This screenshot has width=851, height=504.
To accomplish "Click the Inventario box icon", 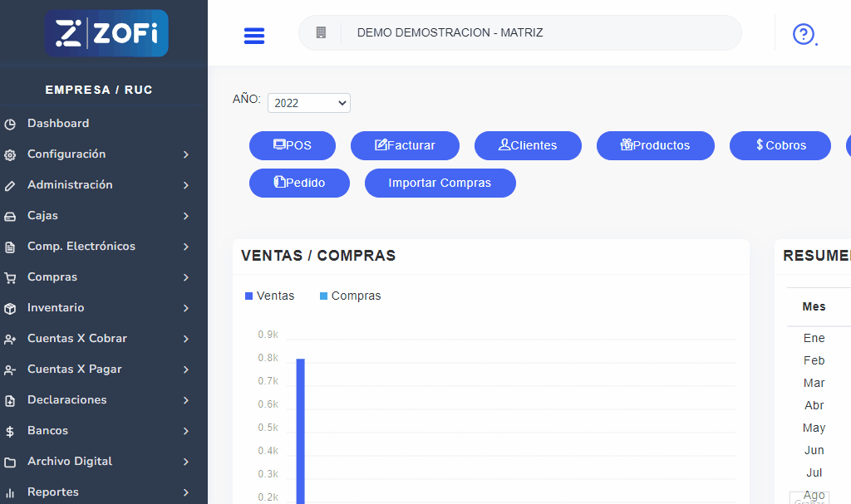I will point(10,309).
